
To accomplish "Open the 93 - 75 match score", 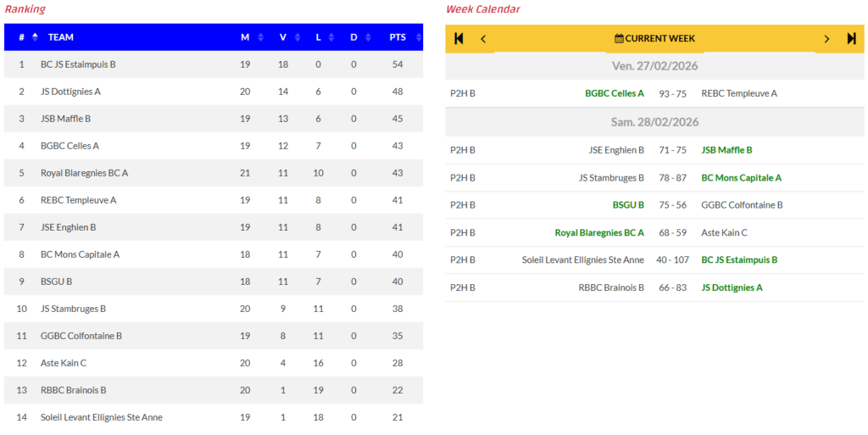I will tap(672, 93).
